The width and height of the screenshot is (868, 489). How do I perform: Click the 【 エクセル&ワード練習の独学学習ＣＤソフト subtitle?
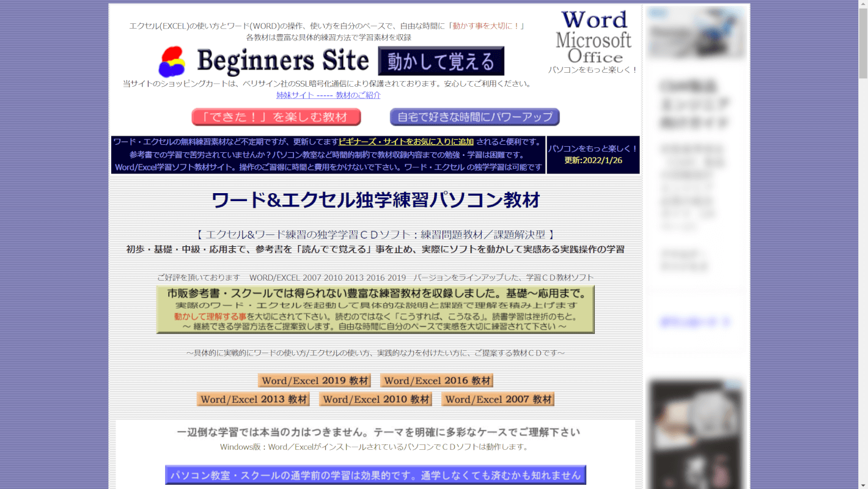[x=375, y=235]
